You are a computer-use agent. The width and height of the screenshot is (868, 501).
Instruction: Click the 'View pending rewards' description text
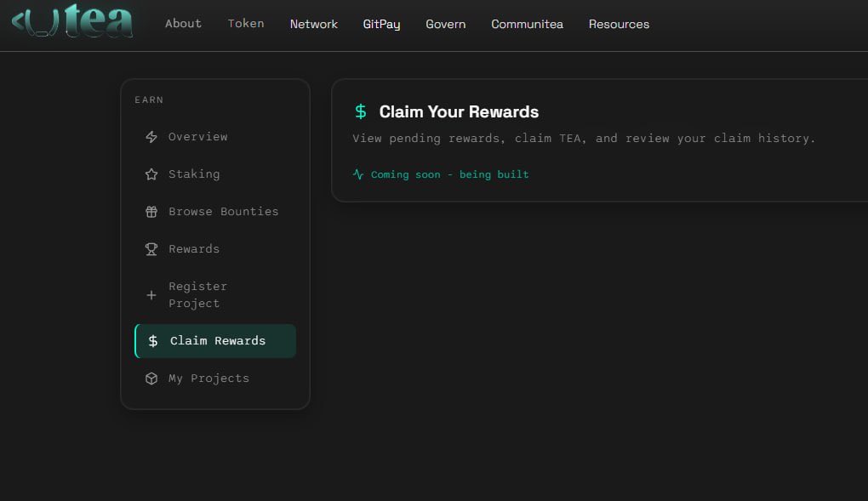pyautogui.click(x=584, y=139)
